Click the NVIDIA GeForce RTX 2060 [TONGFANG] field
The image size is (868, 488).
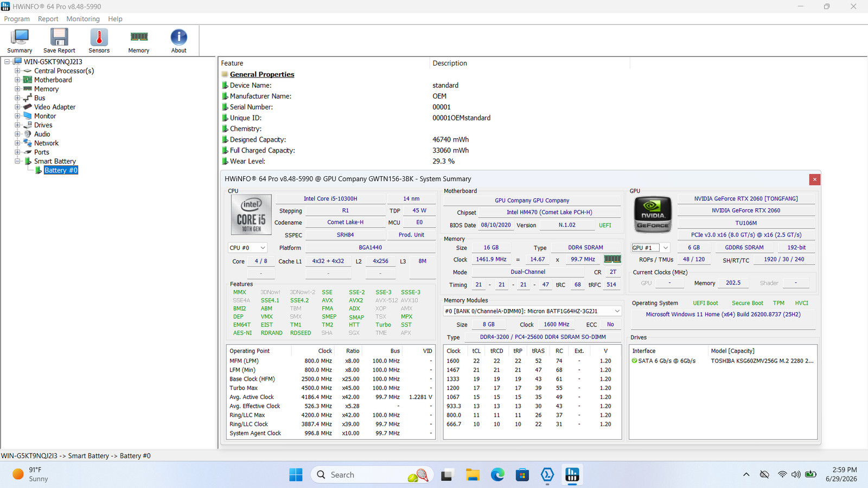746,199
